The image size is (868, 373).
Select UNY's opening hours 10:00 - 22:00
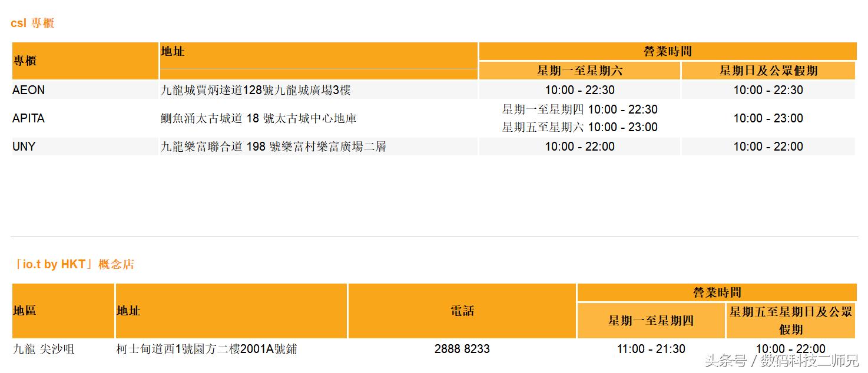click(x=579, y=146)
